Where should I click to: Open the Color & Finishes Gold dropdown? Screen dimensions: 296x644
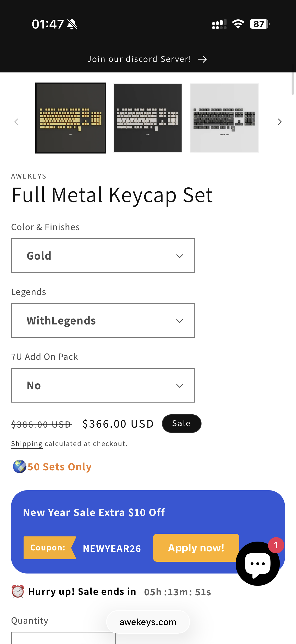(103, 255)
